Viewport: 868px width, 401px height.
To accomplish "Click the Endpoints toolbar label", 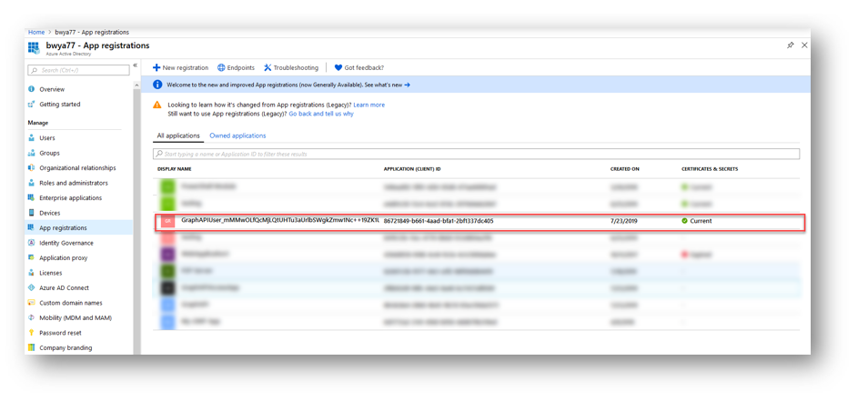I will 241,67.
